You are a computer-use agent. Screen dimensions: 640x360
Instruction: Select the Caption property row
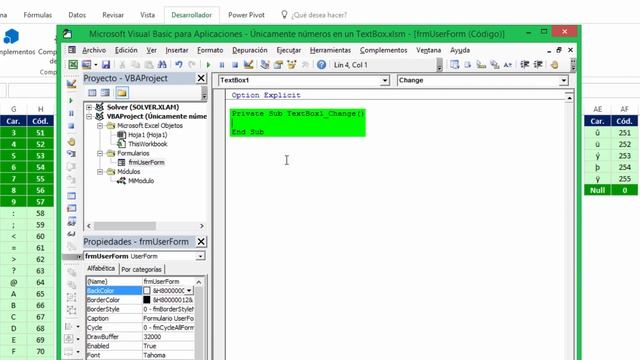click(x=140, y=318)
